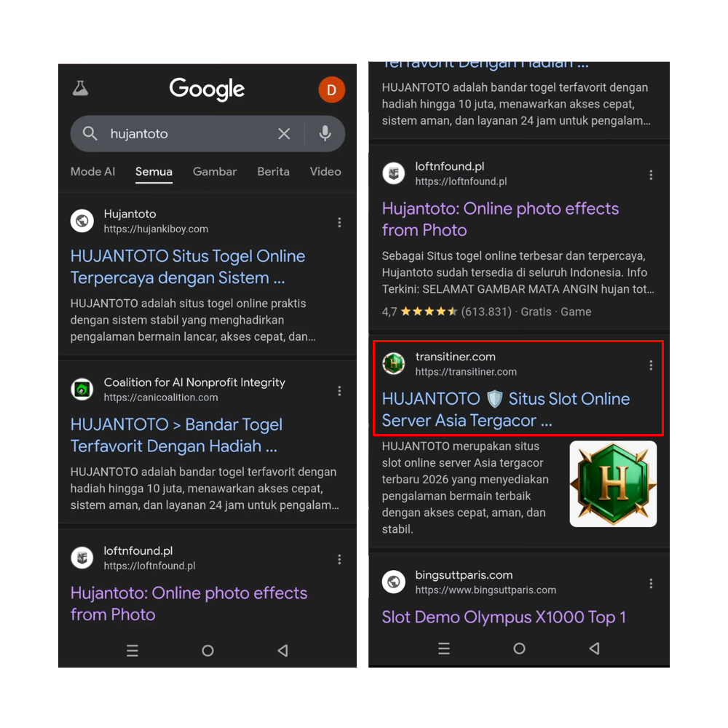Switch to the Mode AI tab

tap(92, 172)
